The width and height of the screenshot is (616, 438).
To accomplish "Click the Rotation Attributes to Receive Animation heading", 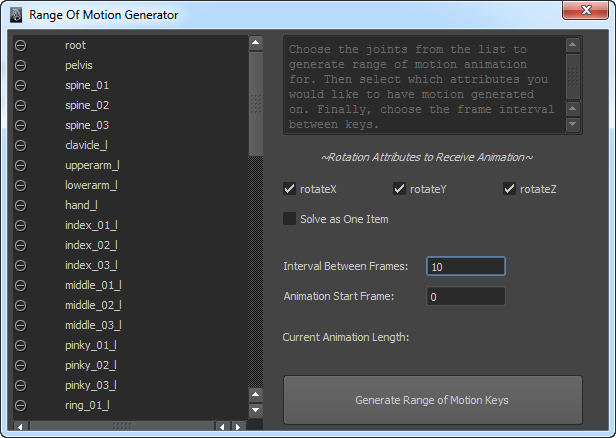I will point(427,158).
